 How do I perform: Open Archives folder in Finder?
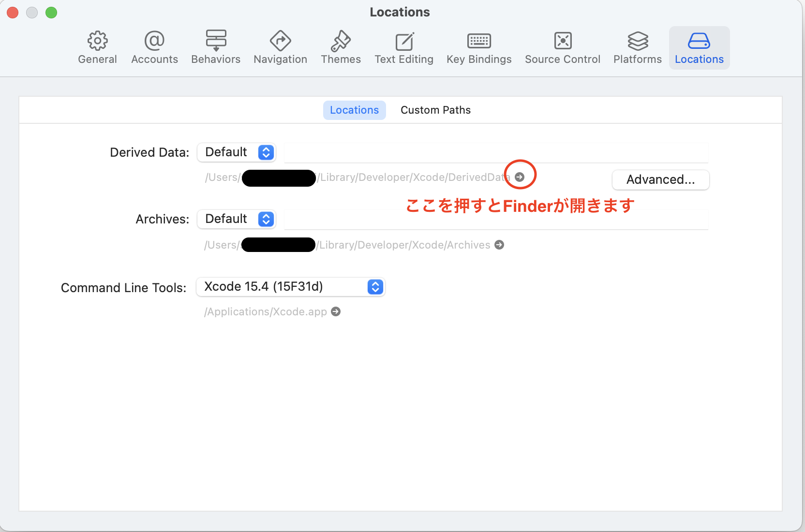[500, 245]
